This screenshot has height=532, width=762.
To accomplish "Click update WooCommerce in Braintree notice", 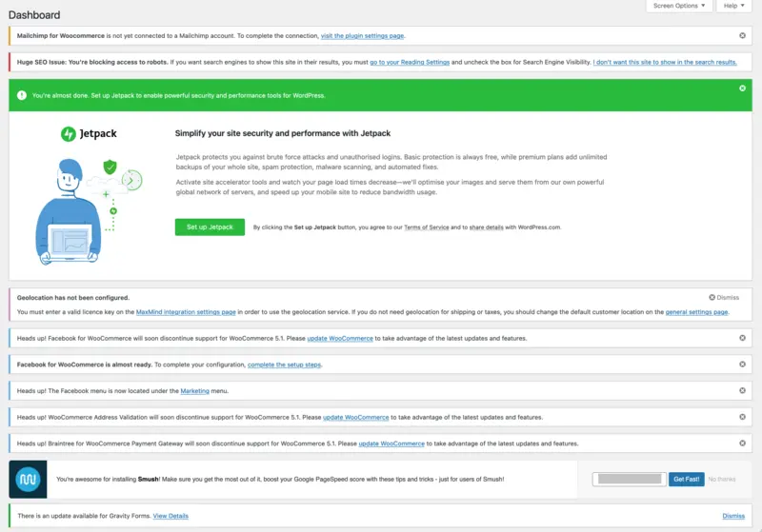I will 391,443.
